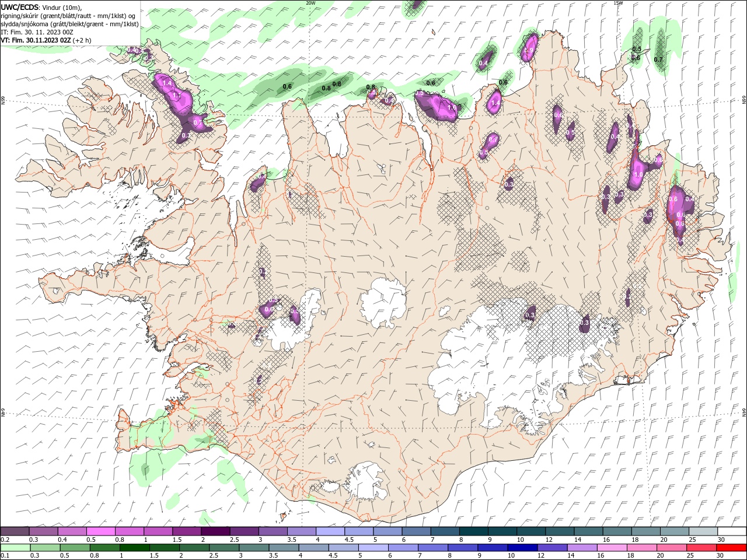Viewport: 747px width, 560px height.
Task: Select the lower-scale swatch between 4 and 4.5
Action: [313, 548]
